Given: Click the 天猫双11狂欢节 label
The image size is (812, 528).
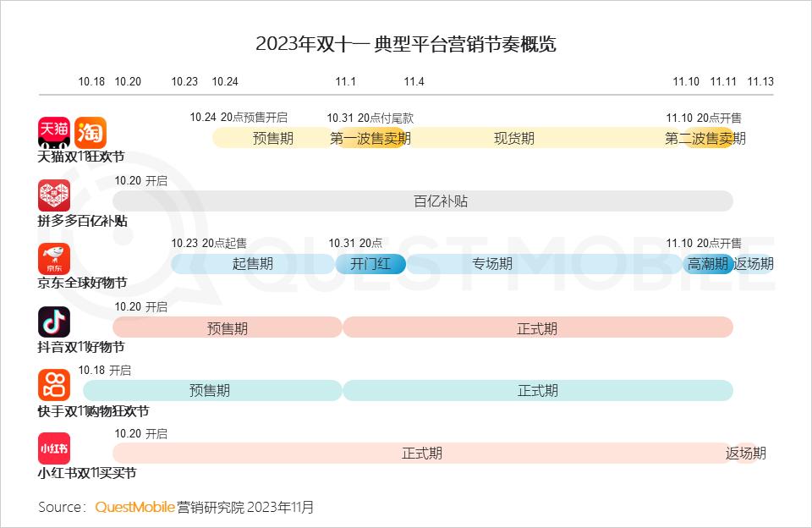Looking at the screenshot, I should click(81, 156).
